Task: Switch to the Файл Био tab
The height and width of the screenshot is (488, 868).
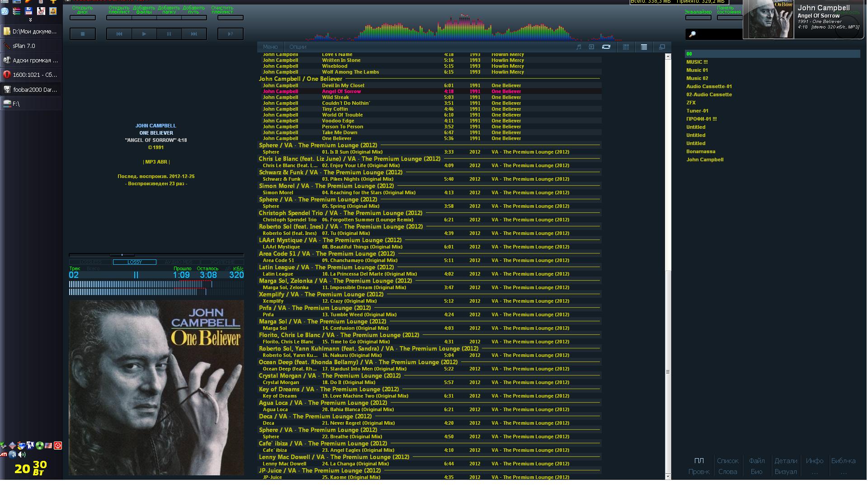Action: coord(757,466)
